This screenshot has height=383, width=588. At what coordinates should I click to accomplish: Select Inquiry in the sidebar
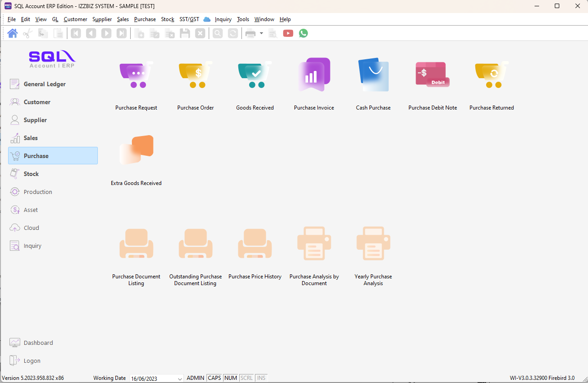[x=53, y=246]
